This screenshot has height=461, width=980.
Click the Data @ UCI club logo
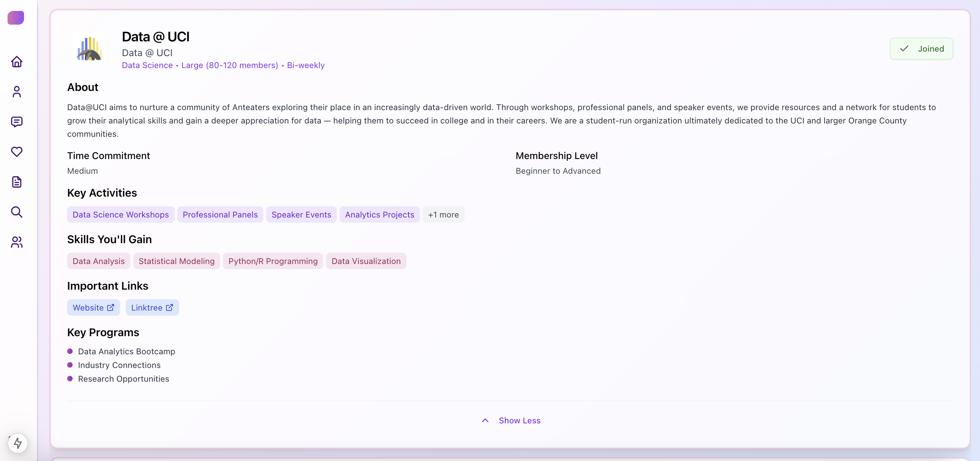89,49
